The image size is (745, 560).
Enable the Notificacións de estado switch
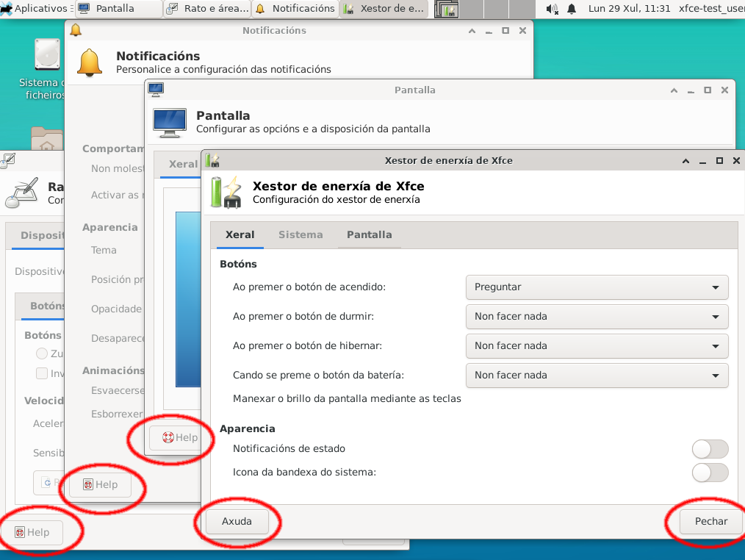710,448
